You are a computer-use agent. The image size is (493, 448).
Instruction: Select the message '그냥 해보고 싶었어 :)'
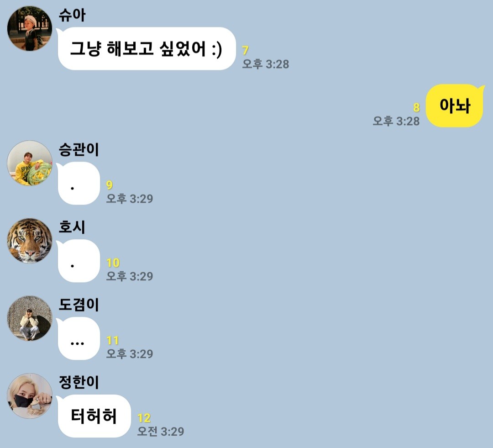click(x=146, y=48)
